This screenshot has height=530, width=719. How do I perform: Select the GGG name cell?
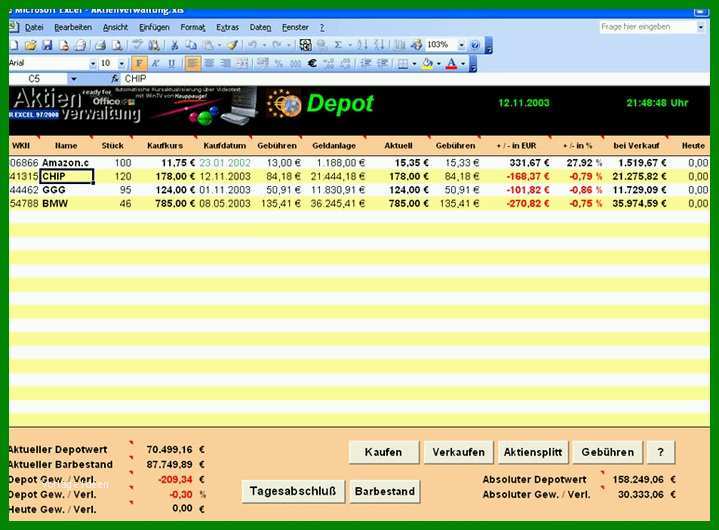coord(67,190)
